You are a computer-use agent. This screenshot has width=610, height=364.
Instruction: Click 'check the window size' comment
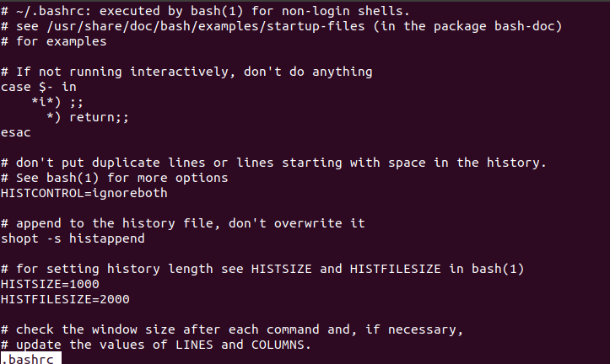coord(232,329)
